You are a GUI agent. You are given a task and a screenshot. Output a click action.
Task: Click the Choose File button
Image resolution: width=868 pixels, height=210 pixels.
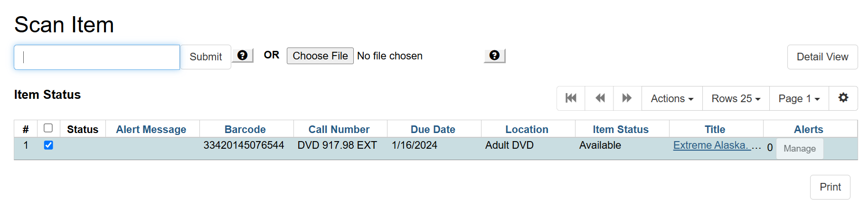pyautogui.click(x=320, y=56)
